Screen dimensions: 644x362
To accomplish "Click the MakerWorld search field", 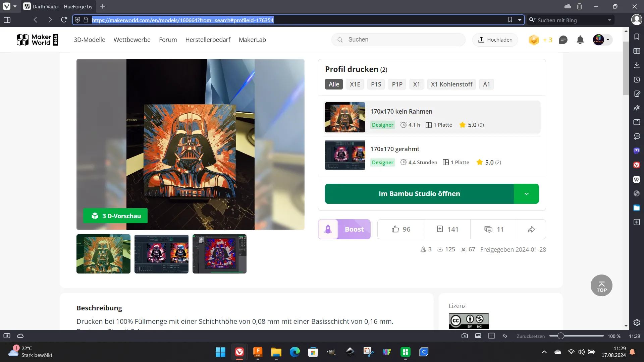I will point(398,40).
